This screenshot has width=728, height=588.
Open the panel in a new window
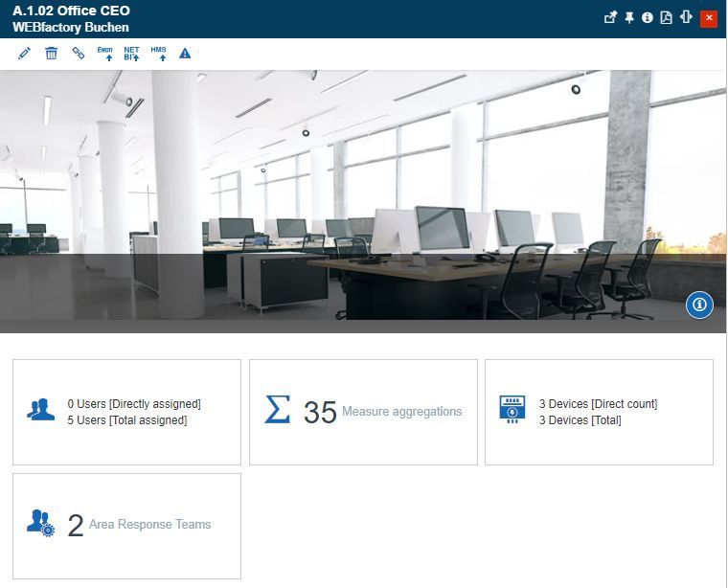[610, 18]
